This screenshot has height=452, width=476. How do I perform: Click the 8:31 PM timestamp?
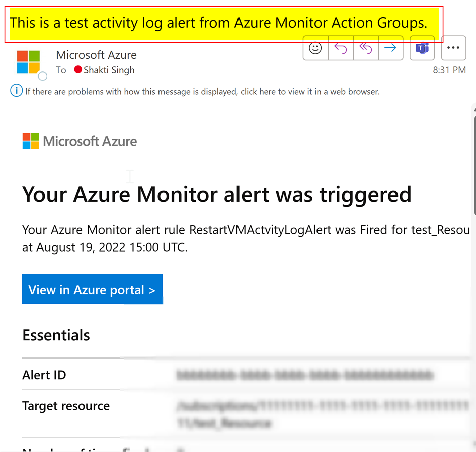(449, 70)
